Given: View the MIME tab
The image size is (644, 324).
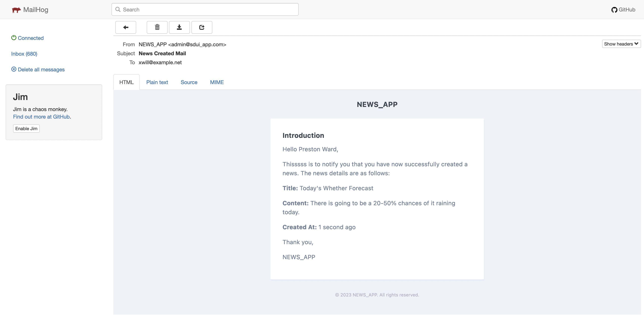Looking at the screenshot, I should click(x=217, y=82).
